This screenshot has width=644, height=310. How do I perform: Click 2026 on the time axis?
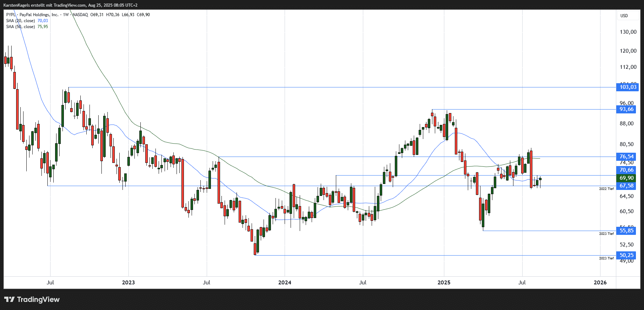tap(600, 283)
